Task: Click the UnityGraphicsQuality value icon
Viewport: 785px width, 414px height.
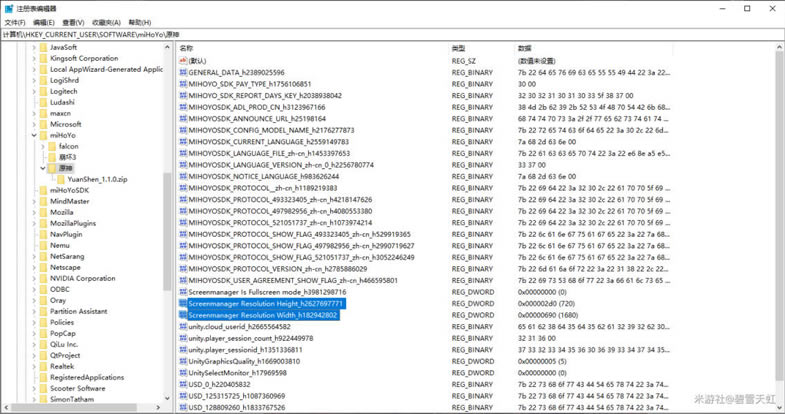Action: (182, 361)
